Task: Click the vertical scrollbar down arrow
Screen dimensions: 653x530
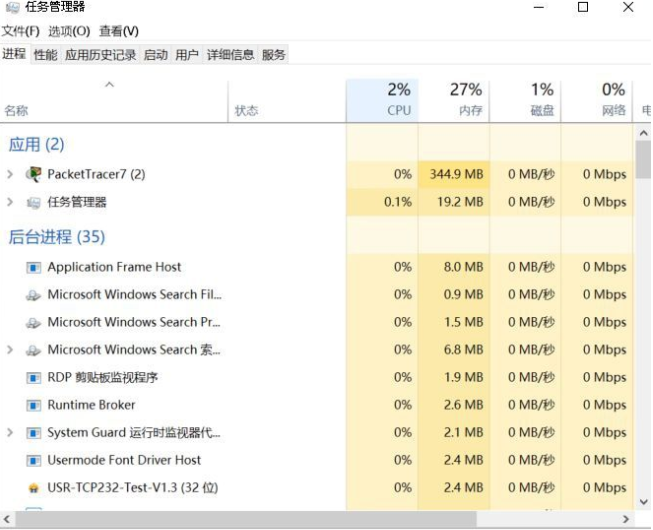Action: tap(643, 500)
